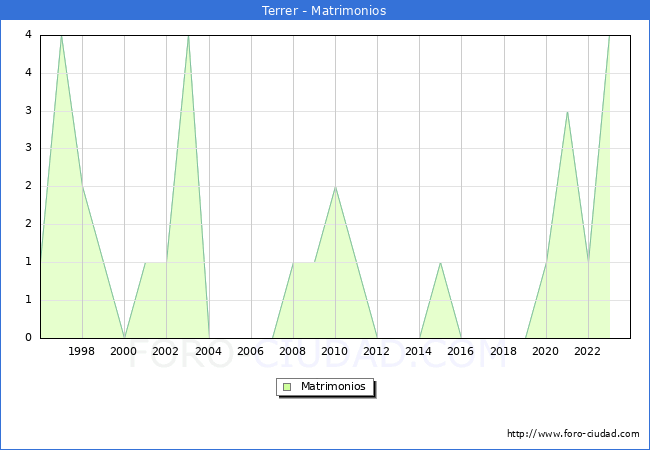Click the 2010 x-axis label
650x450 pixels.
(335, 351)
